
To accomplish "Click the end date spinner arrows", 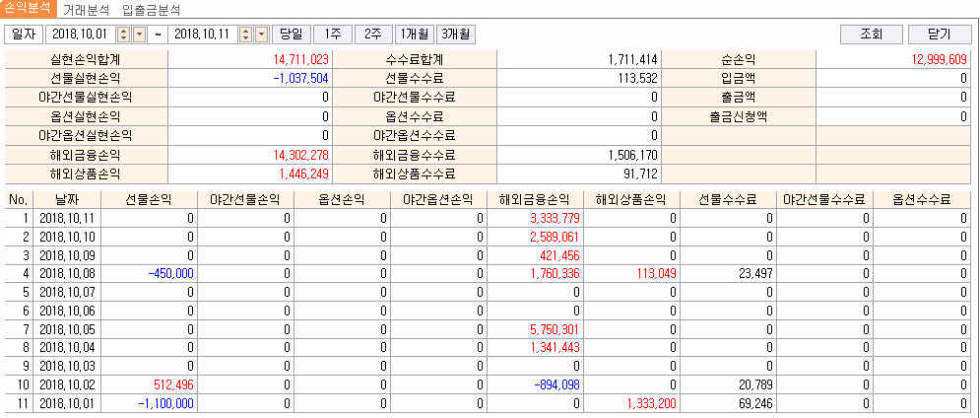I will 246,35.
